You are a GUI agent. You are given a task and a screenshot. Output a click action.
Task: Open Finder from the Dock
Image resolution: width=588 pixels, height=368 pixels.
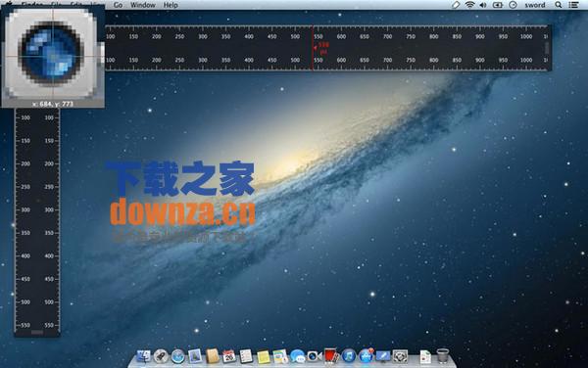(x=143, y=356)
